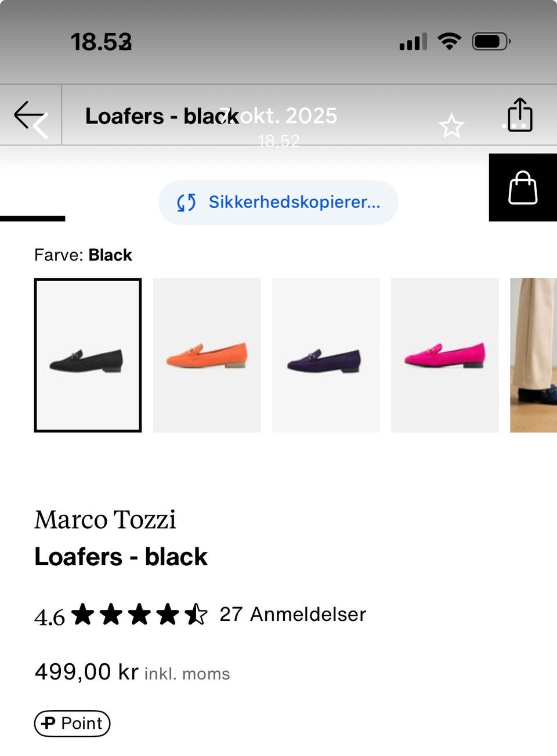The image size is (557, 756).
Task: Tap the white chevron overlay arrow
Action: point(41,126)
